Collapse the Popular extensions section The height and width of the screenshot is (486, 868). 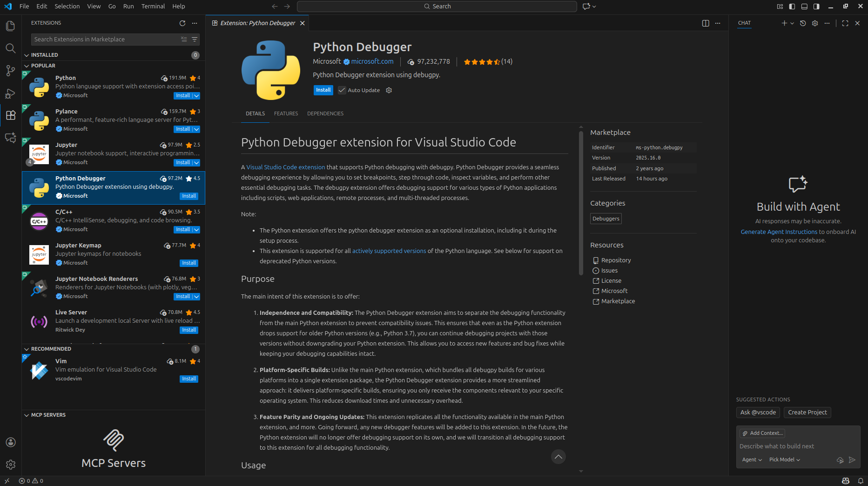point(27,66)
